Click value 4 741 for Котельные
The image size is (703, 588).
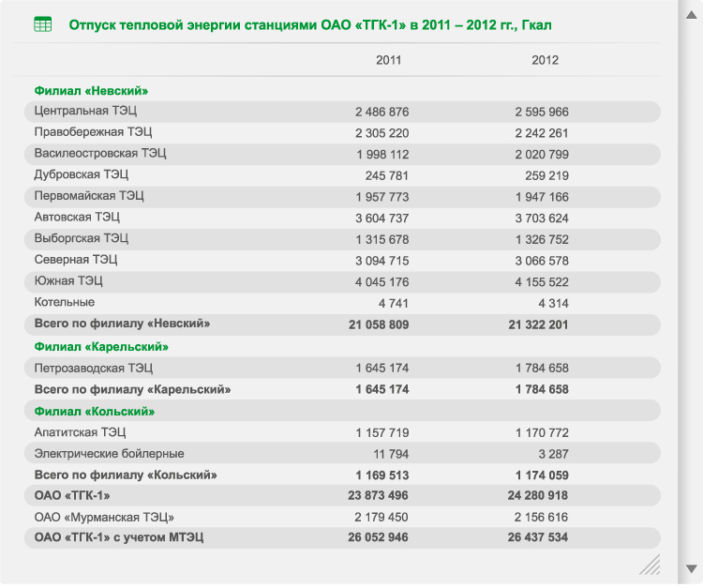pyautogui.click(x=393, y=303)
